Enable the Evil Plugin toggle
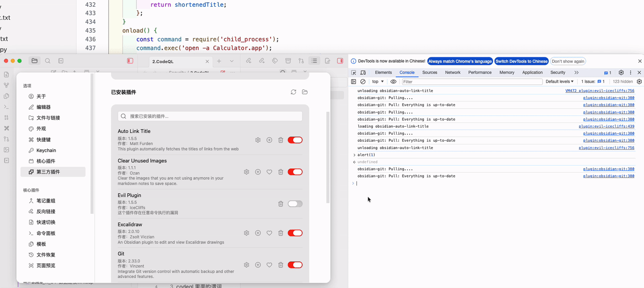Image resolution: width=644 pixels, height=288 pixels. (295, 204)
